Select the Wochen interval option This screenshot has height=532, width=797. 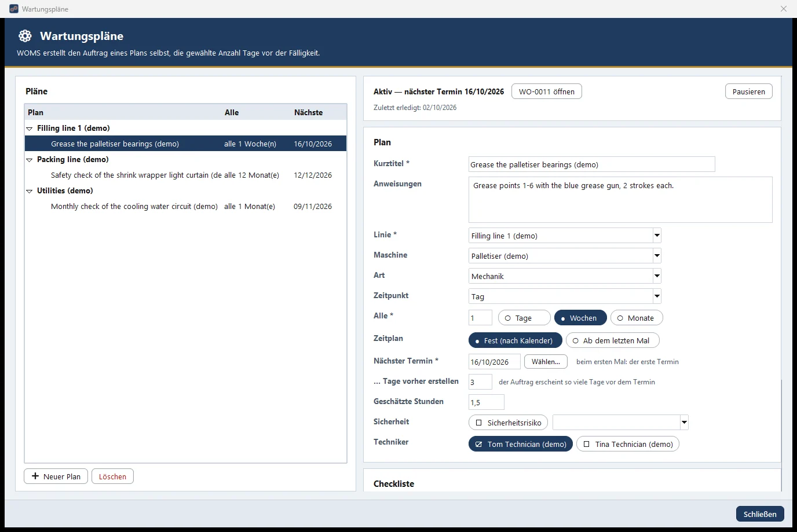coord(580,318)
